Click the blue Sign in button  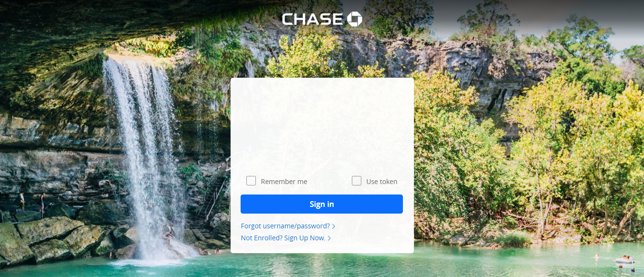pyautogui.click(x=322, y=204)
